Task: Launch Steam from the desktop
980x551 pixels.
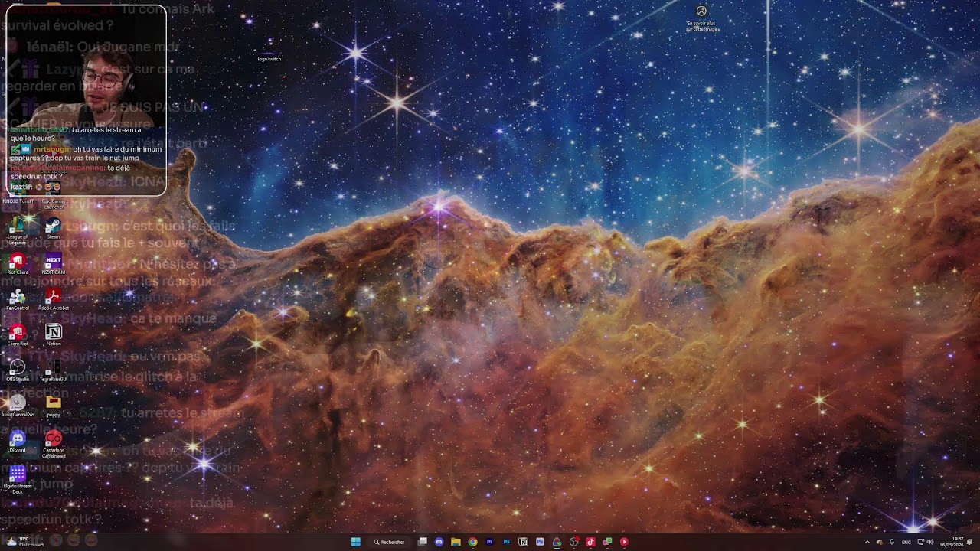Action: pos(53,228)
